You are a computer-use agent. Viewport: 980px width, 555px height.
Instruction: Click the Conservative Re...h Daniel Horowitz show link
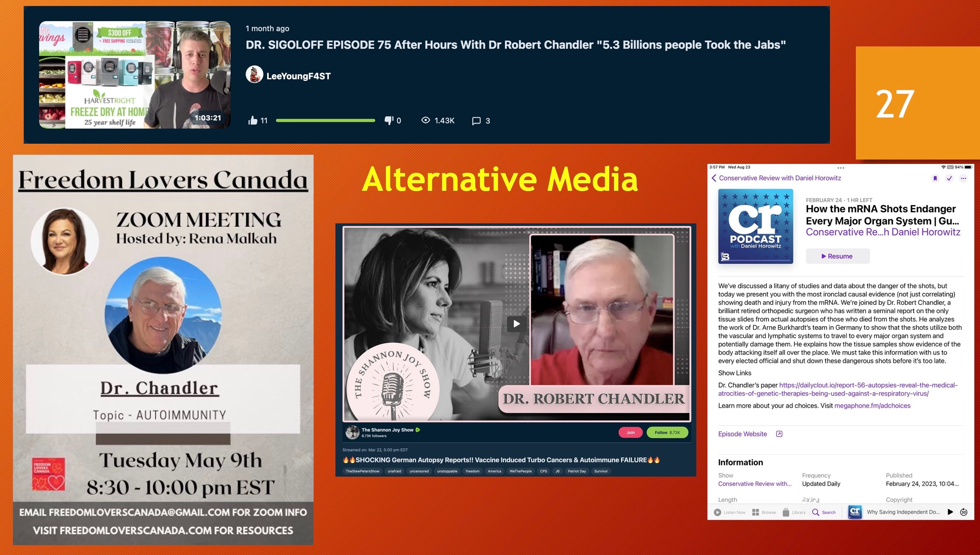[x=883, y=232]
